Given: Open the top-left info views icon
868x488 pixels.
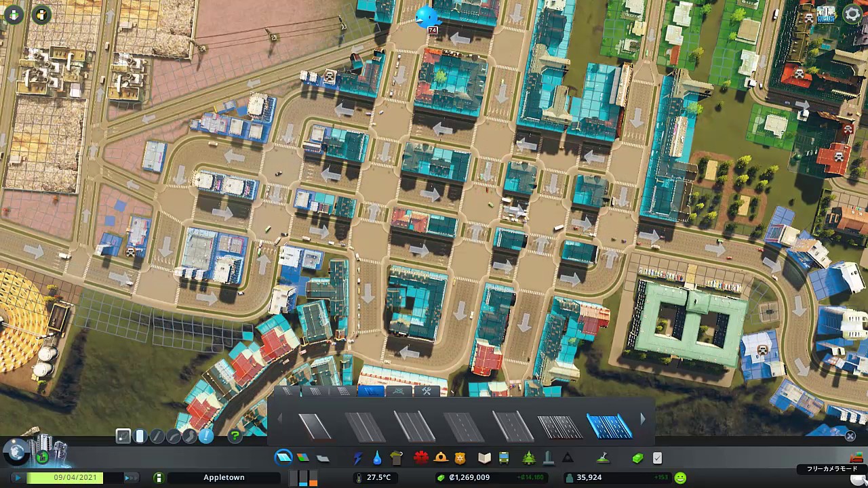Looking at the screenshot, I should coord(14,14).
